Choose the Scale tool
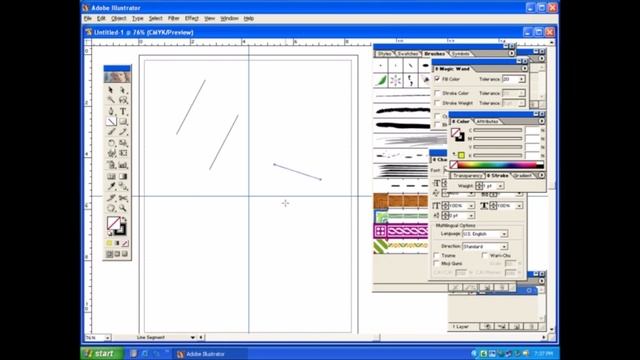640x360 pixels. [123, 143]
